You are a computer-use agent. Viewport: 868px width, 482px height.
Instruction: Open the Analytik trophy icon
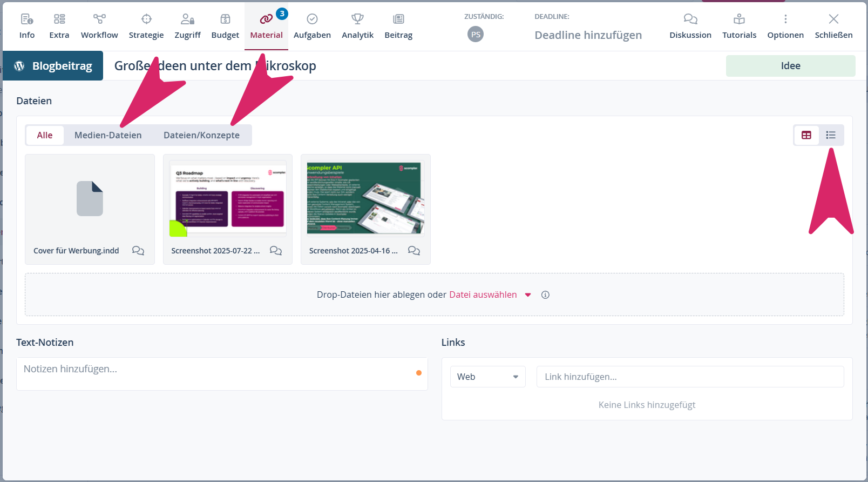click(357, 19)
